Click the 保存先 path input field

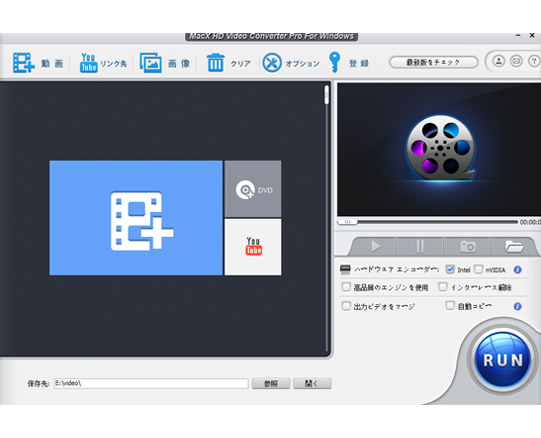(151, 383)
